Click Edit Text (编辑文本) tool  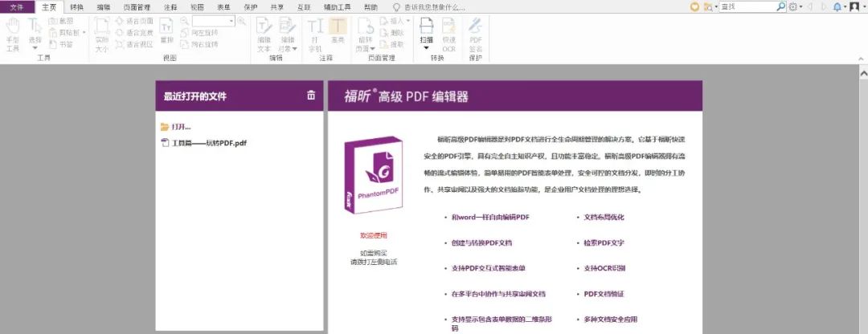pyautogui.click(x=264, y=35)
